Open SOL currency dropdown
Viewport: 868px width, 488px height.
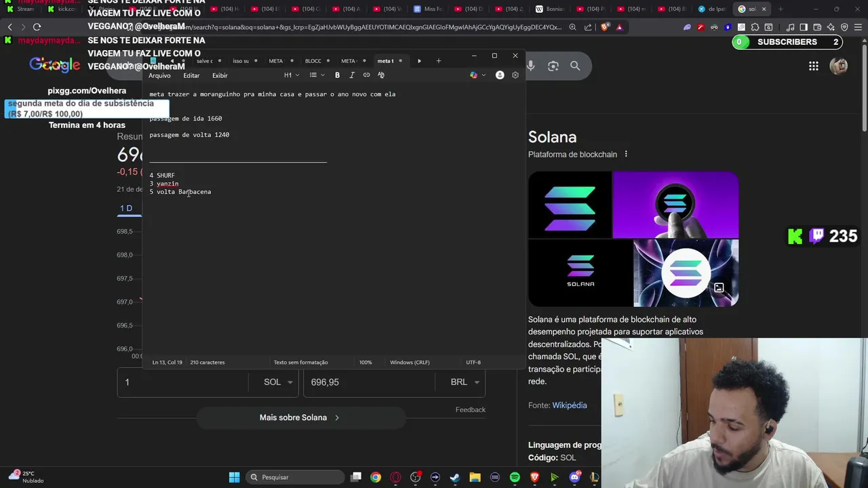coord(278,382)
